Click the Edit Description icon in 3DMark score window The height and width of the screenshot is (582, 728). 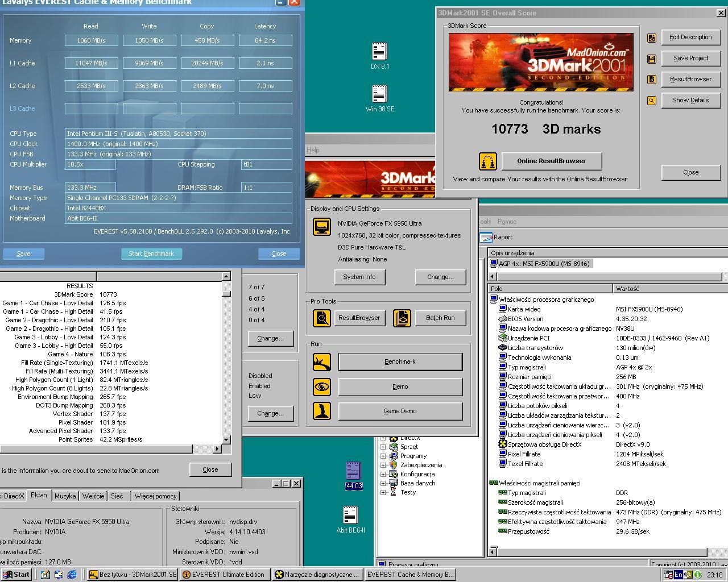(x=652, y=38)
